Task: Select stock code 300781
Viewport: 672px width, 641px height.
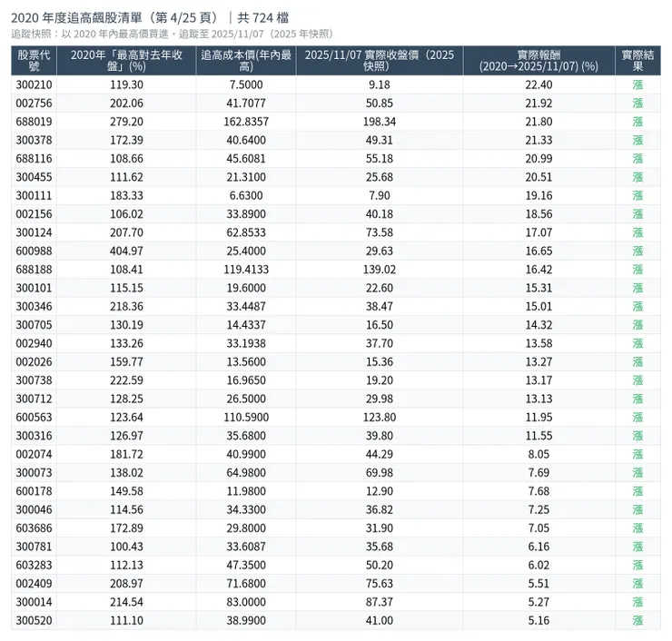Action: (34, 547)
